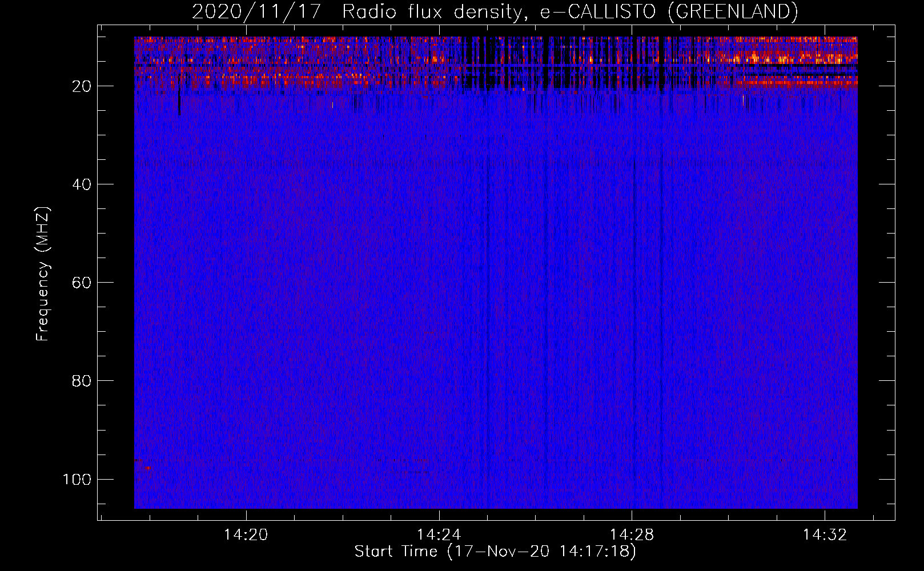This screenshot has height=571, width=924.
Task: Click the dark vertical stripe near 14:25
Action: [488, 285]
